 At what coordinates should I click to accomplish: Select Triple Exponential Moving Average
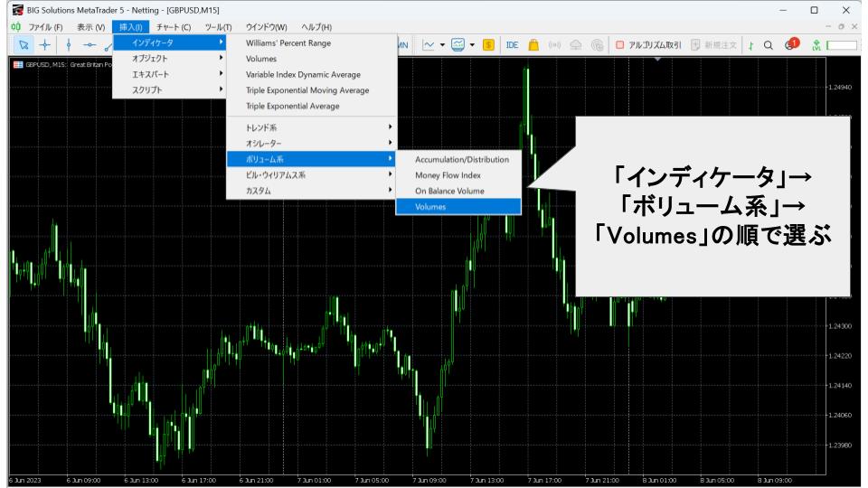pos(312,90)
